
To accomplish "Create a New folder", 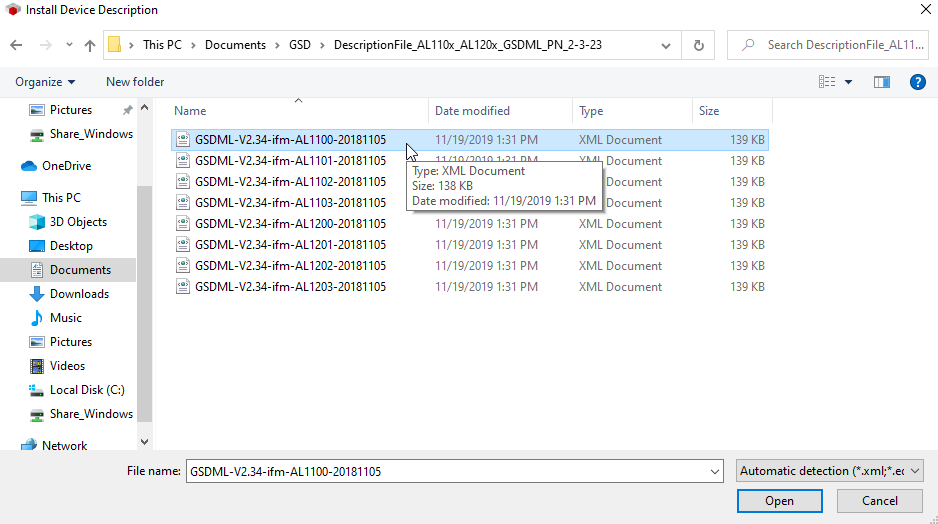I will (x=135, y=82).
